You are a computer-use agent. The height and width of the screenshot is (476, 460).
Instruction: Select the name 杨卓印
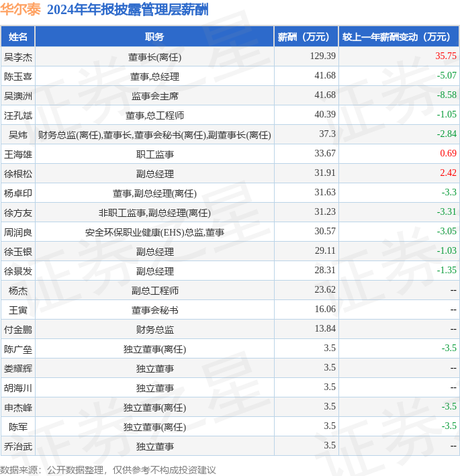click(18, 193)
